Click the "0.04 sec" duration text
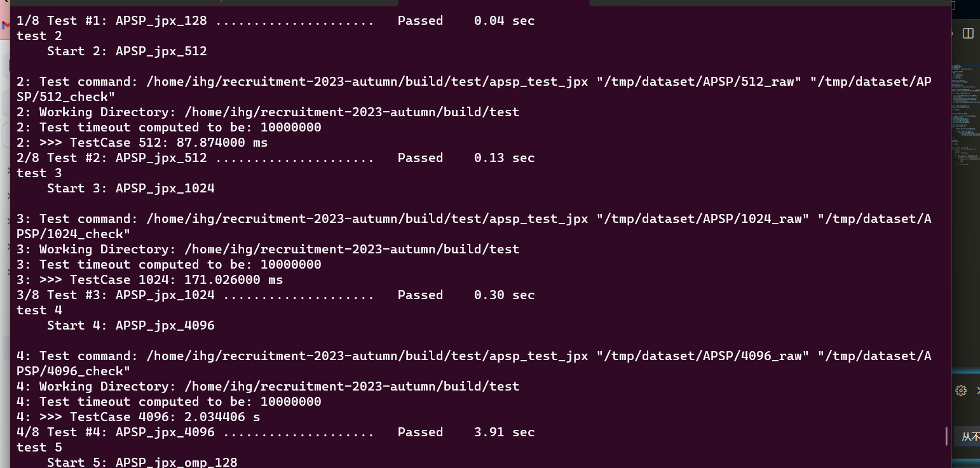 [504, 20]
